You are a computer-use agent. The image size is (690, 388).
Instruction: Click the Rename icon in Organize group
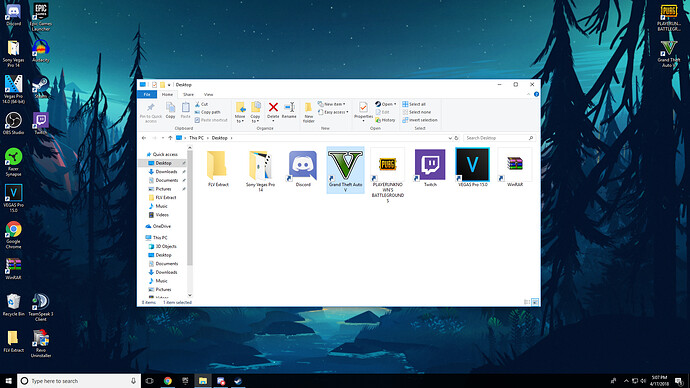click(289, 110)
